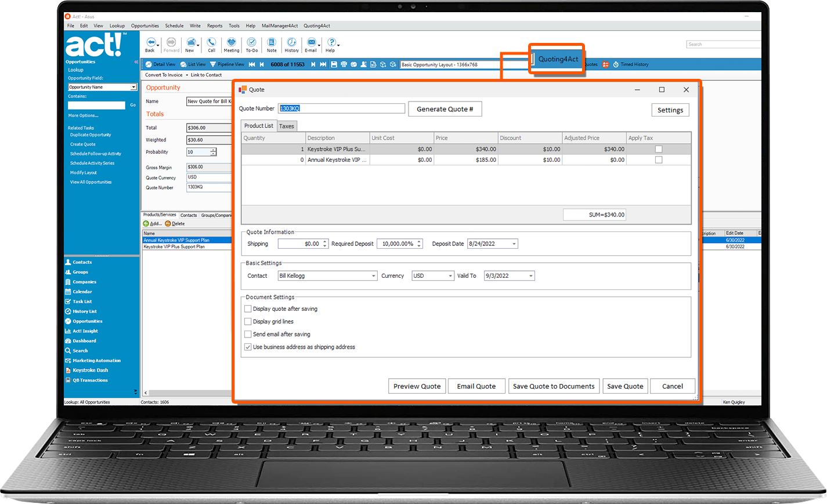Start a Call from the toolbar
This screenshot has height=504, width=827.
coord(211,42)
